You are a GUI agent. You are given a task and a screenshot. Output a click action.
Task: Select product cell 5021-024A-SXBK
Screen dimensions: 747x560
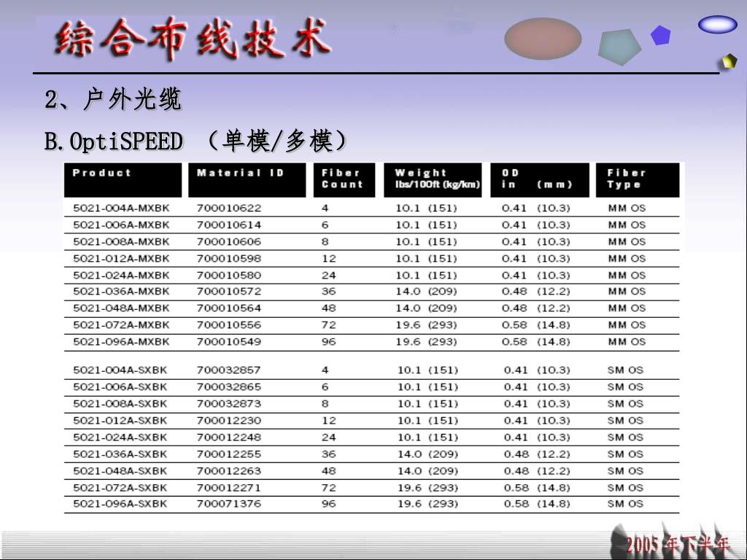pyautogui.click(x=120, y=437)
